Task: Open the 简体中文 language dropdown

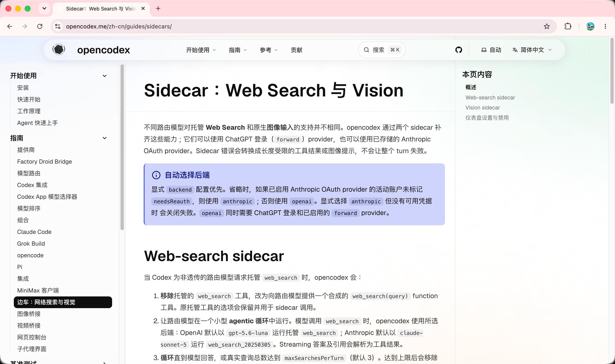Action: [x=532, y=50]
